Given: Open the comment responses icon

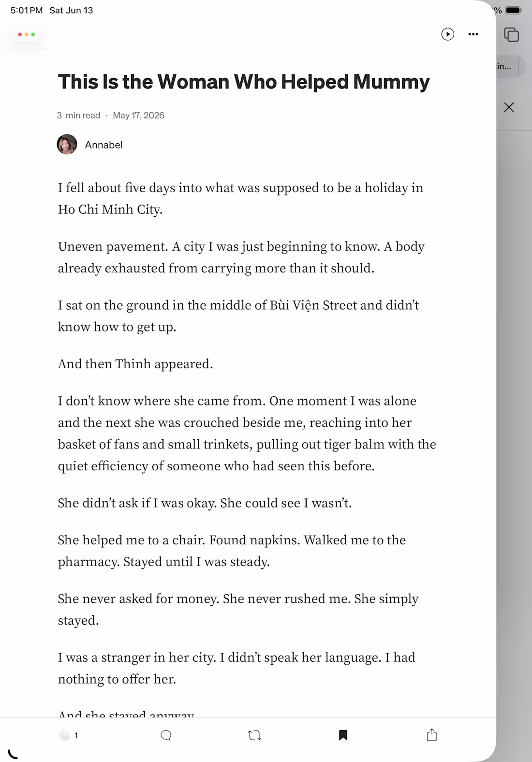Looking at the screenshot, I should click(x=166, y=735).
